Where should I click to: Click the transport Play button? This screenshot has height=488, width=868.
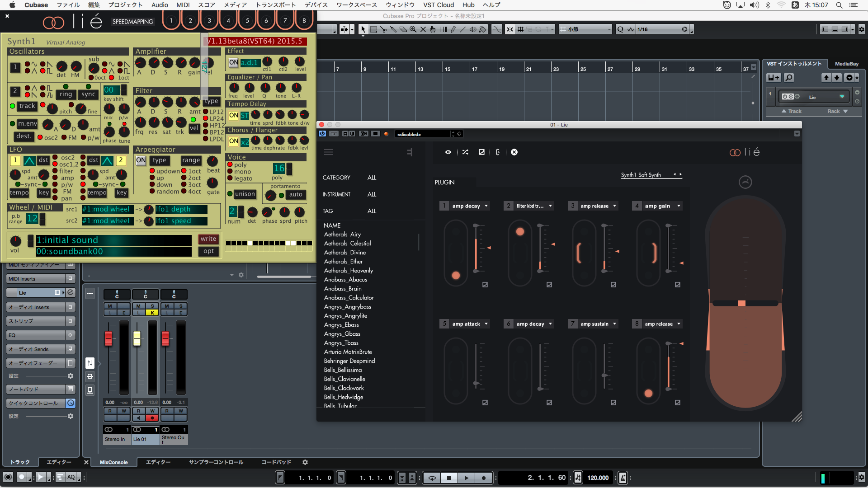467,478
